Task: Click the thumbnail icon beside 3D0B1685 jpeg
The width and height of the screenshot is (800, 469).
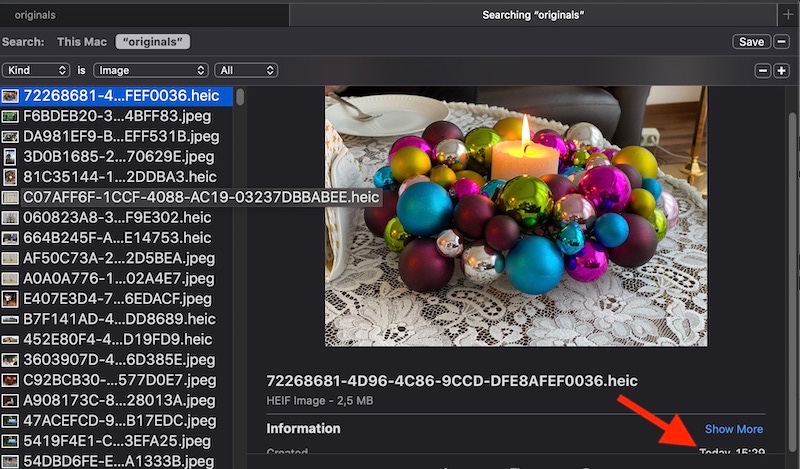Action: tap(10, 157)
